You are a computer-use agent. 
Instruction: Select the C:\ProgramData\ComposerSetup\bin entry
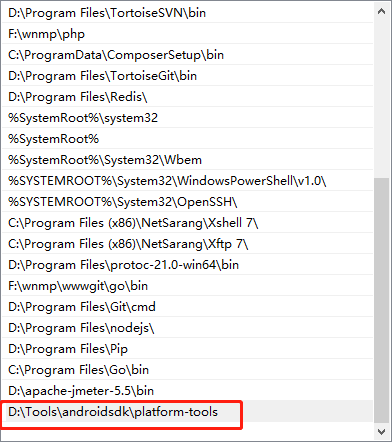click(187, 55)
